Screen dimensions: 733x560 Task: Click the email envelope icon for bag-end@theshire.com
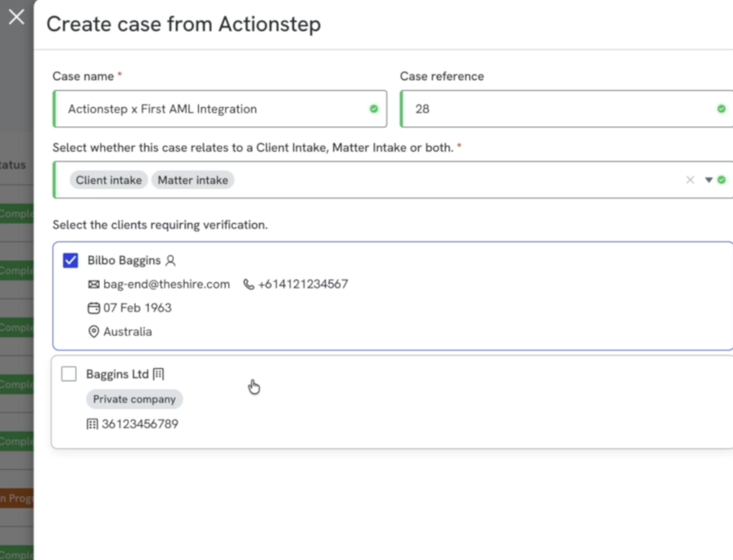(94, 284)
